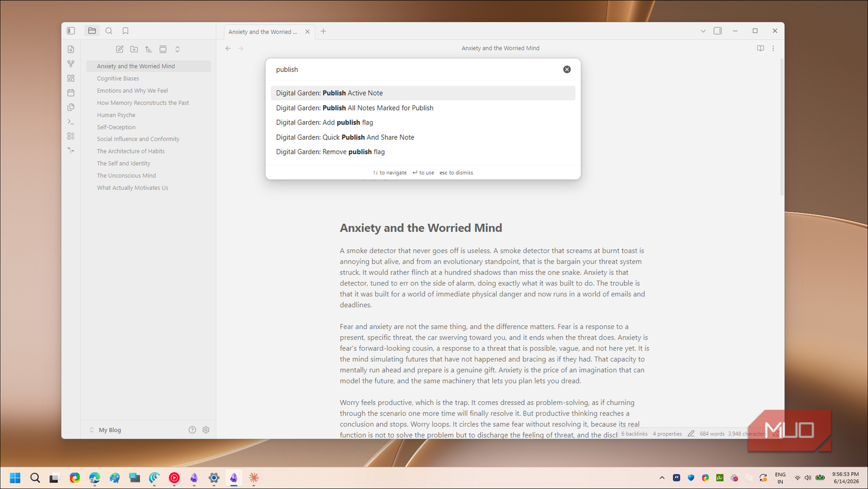Select Anxiety and the Worried Mind file
Screen dimensions: 868x489
(x=148, y=66)
